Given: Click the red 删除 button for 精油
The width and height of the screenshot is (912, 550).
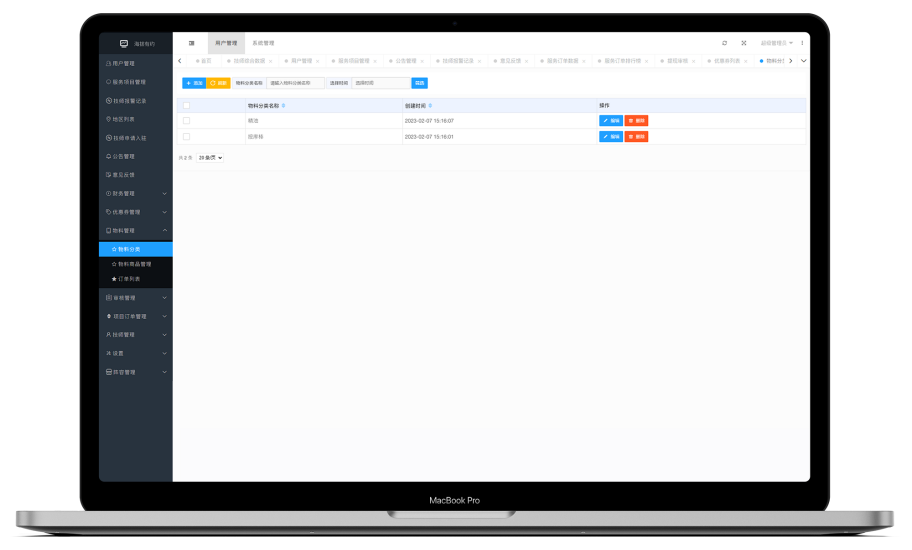Looking at the screenshot, I should point(636,120).
